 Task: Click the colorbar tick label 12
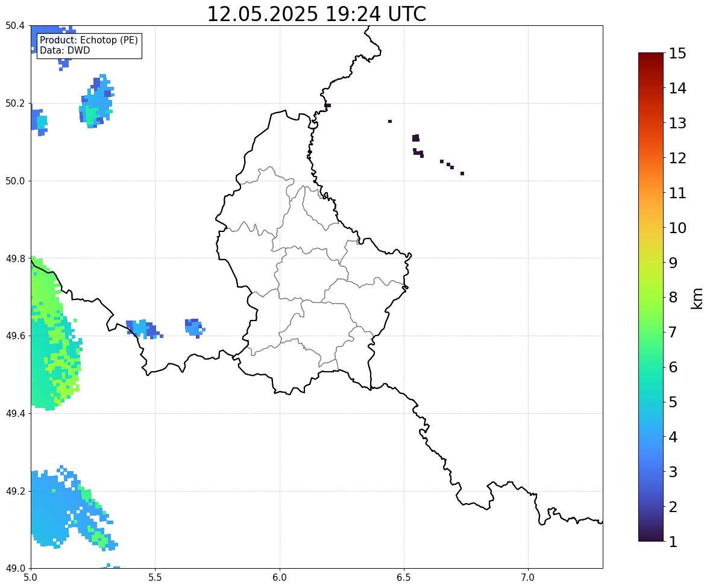[x=677, y=158]
